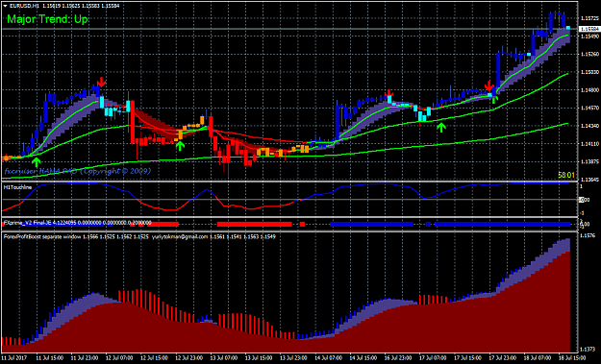Click the 1.15030 price scale label
This screenshot has height=364, width=601.
coord(589,72)
